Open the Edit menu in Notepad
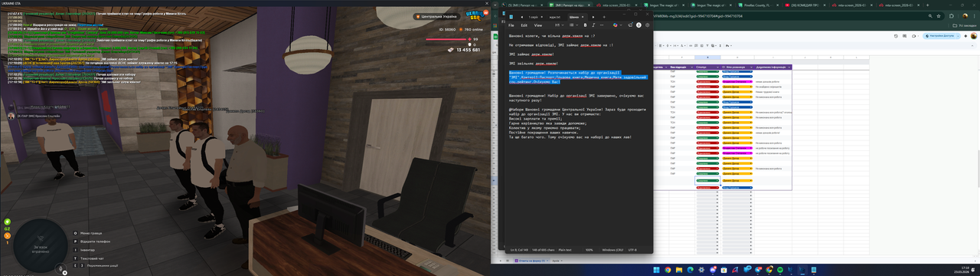The image size is (980, 276). point(524,25)
